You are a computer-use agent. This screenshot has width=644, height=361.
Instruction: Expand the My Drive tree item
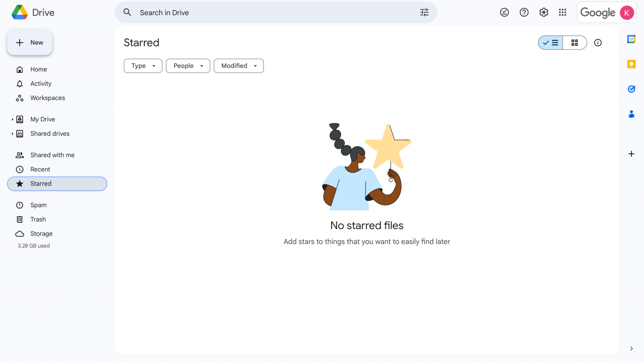tap(12, 119)
